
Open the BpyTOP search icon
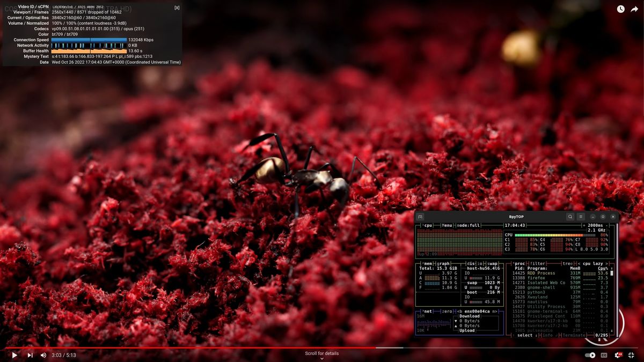[570, 216]
